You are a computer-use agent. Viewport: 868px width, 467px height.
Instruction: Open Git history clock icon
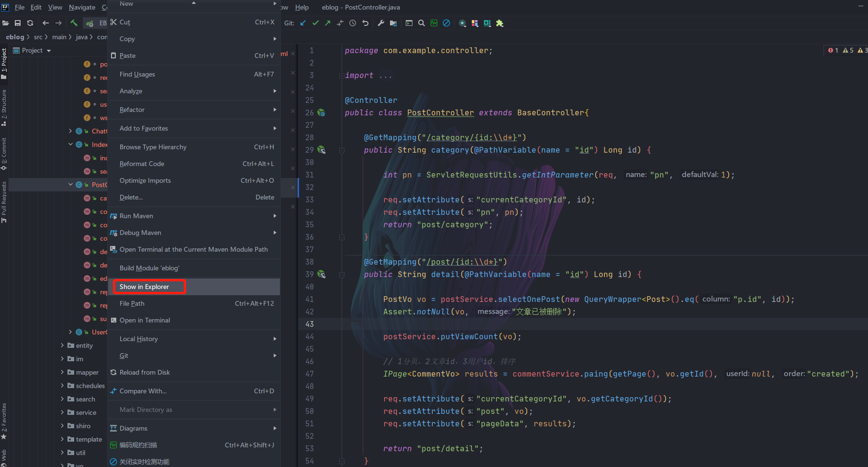click(353, 23)
